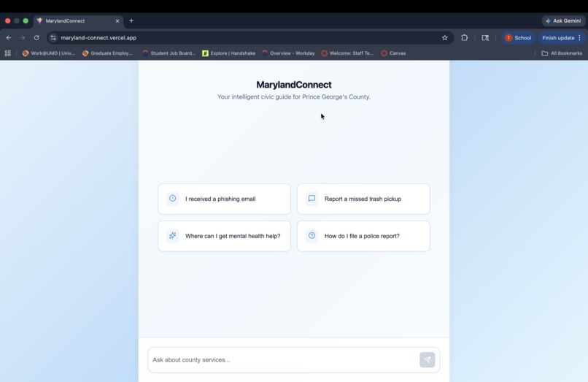Viewport: 588px width, 382px height.
Task: Choose 'Where can I get mental health help?'
Action: pos(224,236)
